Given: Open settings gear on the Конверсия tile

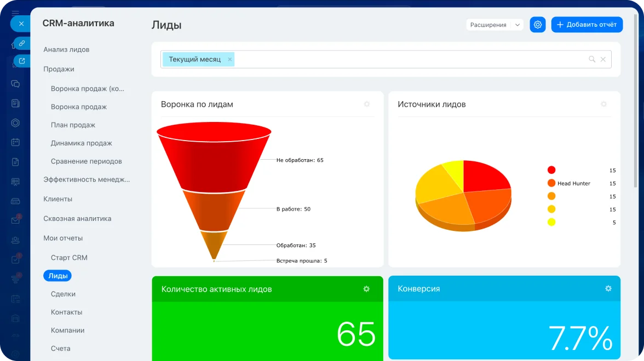Looking at the screenshot, I should pyautogui.click(x=608, y=288).
